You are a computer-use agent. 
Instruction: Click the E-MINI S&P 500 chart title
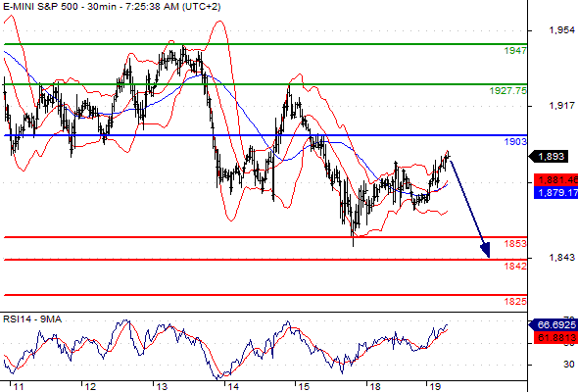[x=112, y=7]
